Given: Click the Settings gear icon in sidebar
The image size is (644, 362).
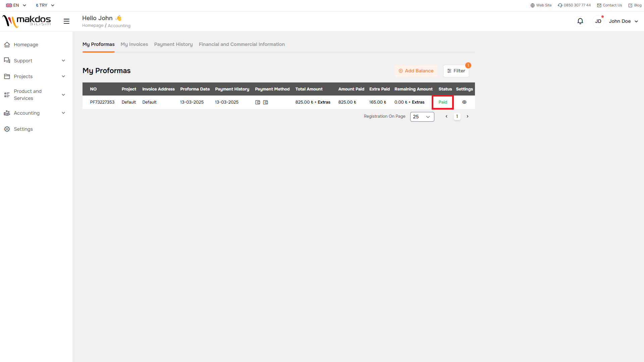Looking at the screenshot, I should pyautogui.click(x=7, y=129).
